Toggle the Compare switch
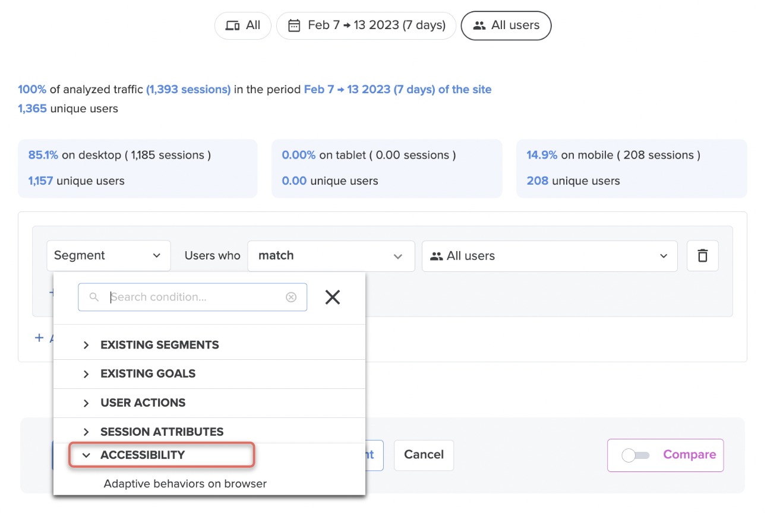 point(636,455)
